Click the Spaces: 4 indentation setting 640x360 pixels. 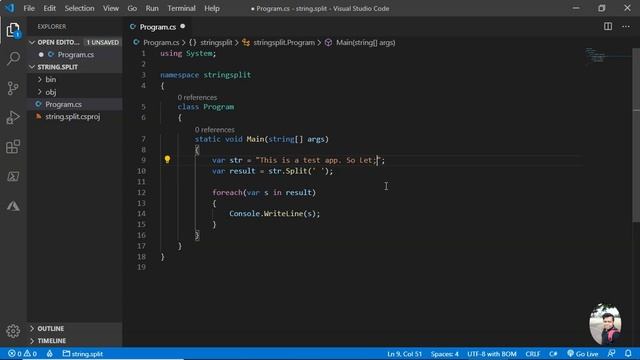[x=444, y=354]
